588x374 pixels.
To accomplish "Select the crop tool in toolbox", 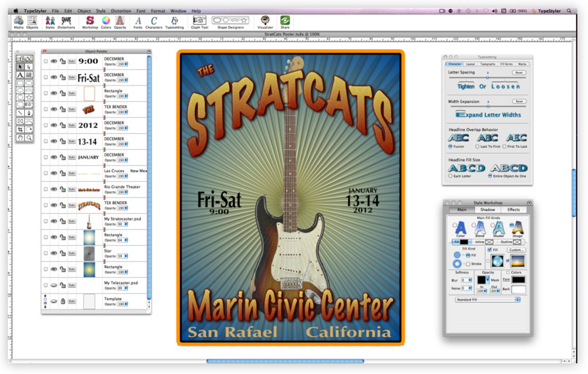I will click(x=20, y=129).
